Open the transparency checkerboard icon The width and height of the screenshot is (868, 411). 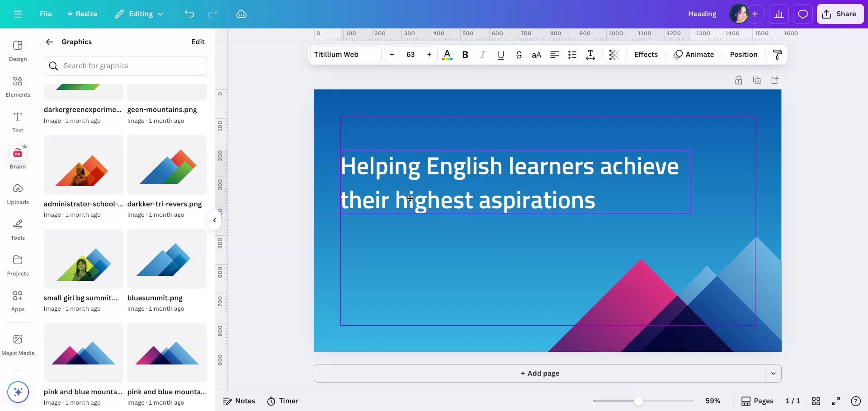(x=613, y=55)
